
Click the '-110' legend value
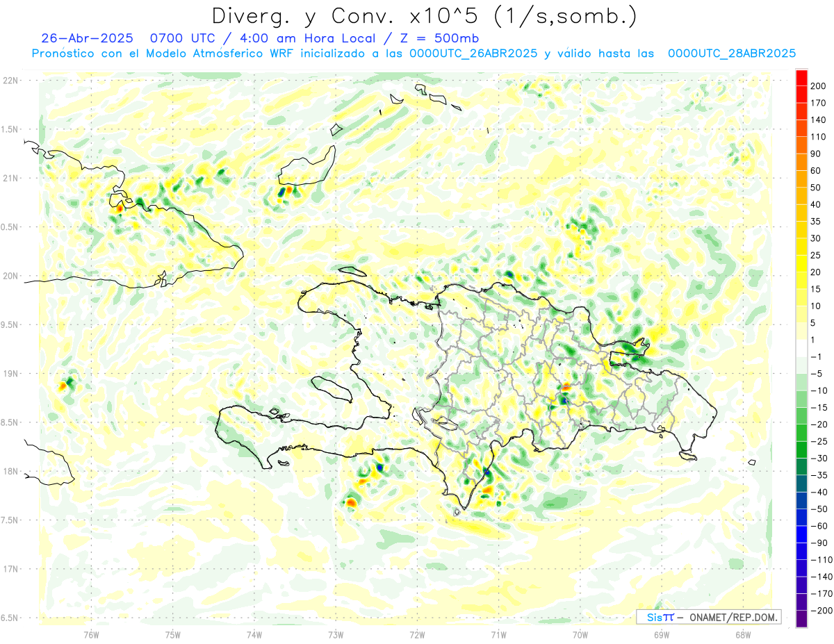824,560
